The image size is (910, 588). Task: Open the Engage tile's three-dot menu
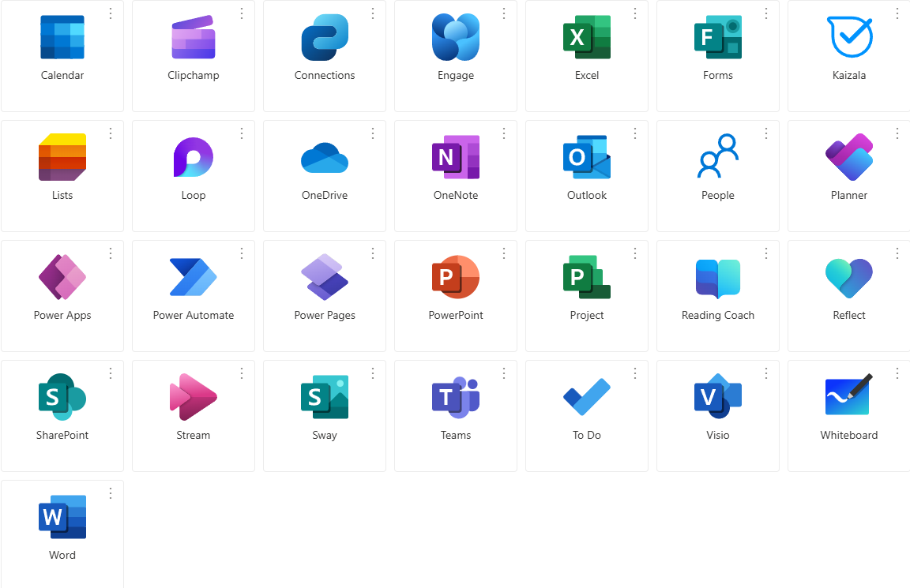coord(504,13)
